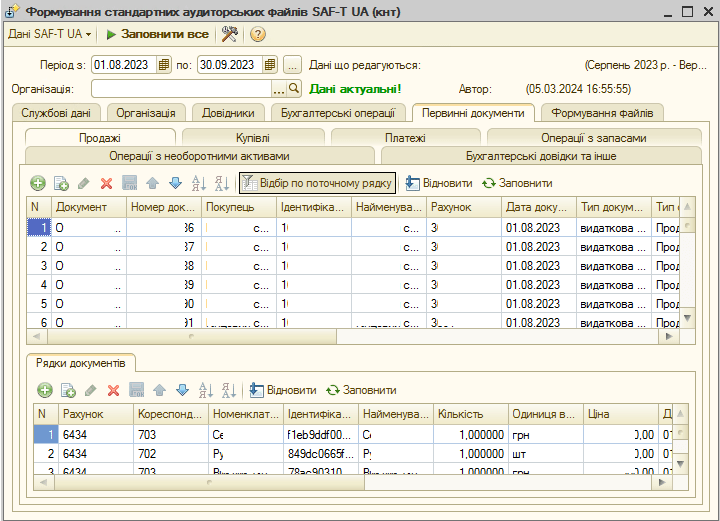Screen dimensions: 720x521
Task: Switch to the Бухгалтерські операції tab
Action: 338,113
